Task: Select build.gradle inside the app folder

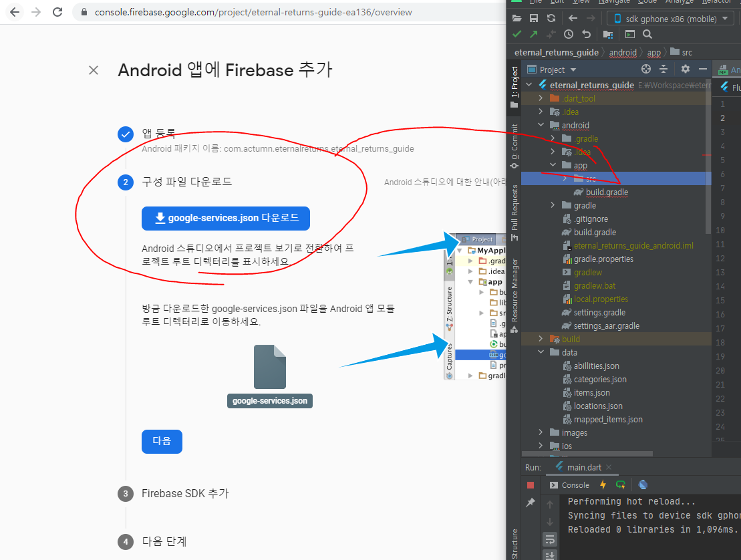Action: pos(607,192)
